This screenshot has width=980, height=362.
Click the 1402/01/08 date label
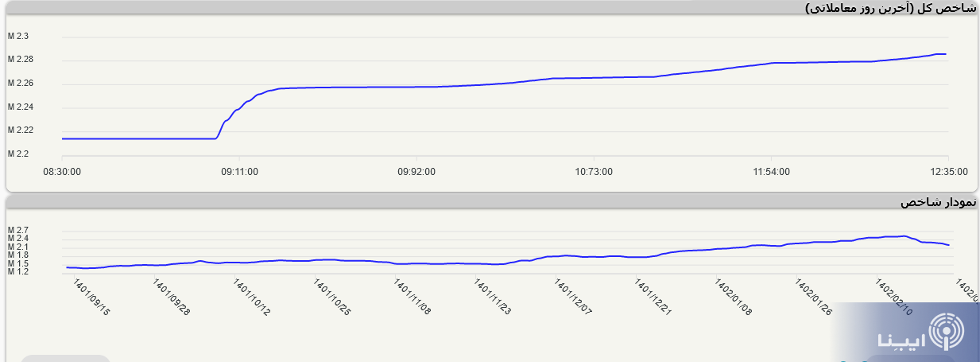pos(733,297)
